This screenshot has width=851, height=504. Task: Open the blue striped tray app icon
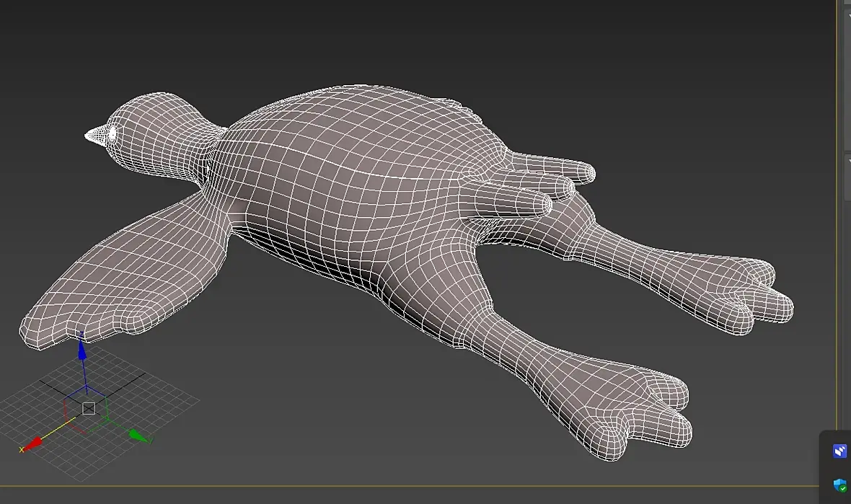(839, 451)
